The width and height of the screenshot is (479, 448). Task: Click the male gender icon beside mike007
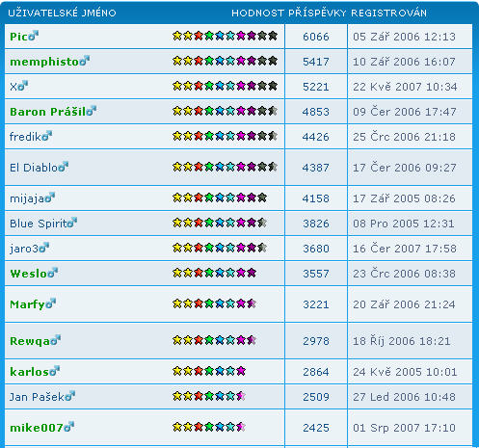point(68,427)
